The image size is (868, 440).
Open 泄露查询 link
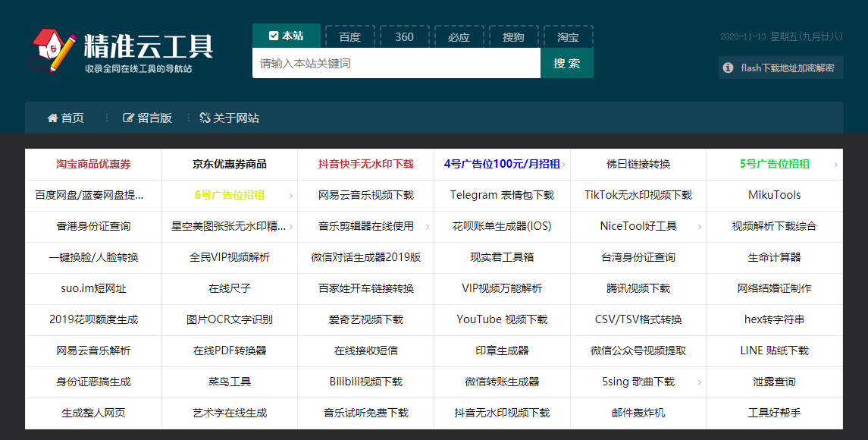(x=775, y=382)
